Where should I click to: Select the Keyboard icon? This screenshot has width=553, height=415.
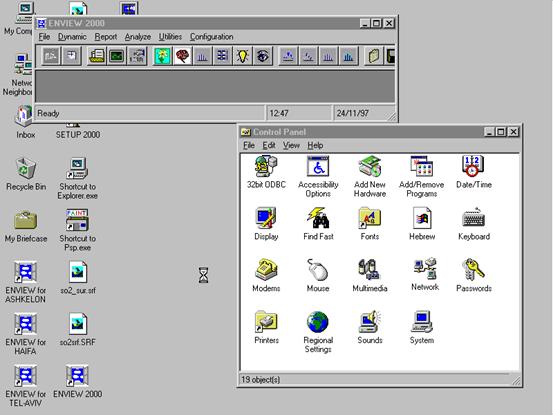474,224
